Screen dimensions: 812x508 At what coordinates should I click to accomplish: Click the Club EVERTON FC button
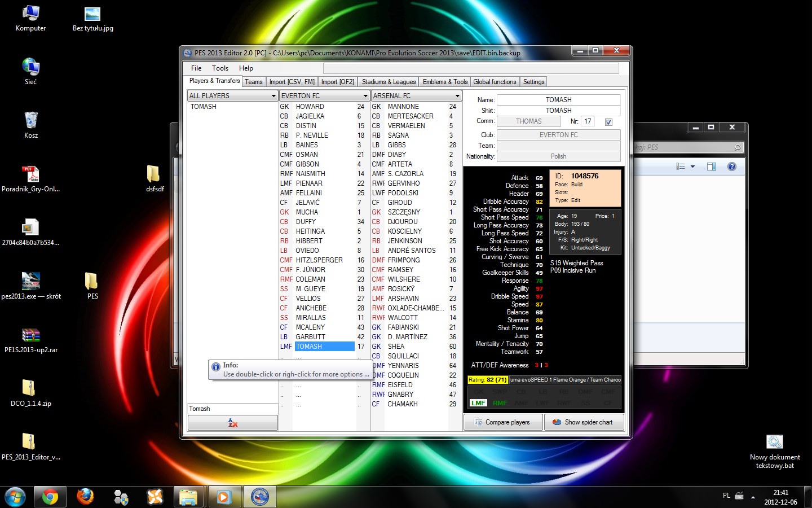tap(558, 135)
